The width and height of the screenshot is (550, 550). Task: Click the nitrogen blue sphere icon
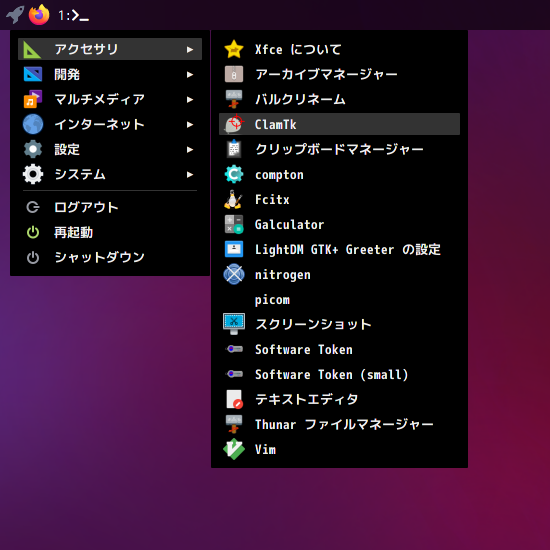(234, 274)
